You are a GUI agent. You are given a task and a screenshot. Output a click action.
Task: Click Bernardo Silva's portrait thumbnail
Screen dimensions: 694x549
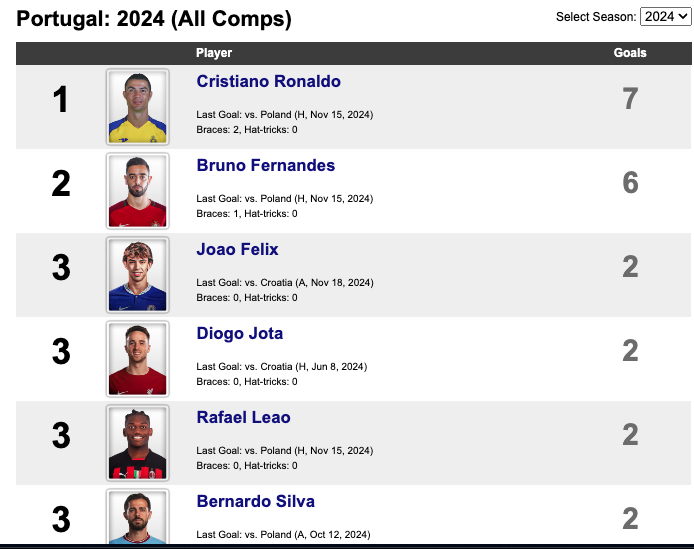[x=138, y=517]
